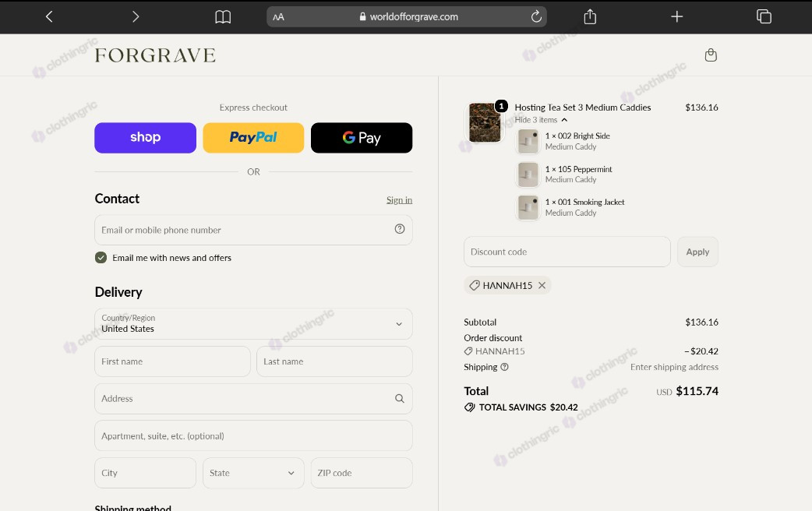Click the help icon in the email field
The image size is (812, 511).
[399, 229]
